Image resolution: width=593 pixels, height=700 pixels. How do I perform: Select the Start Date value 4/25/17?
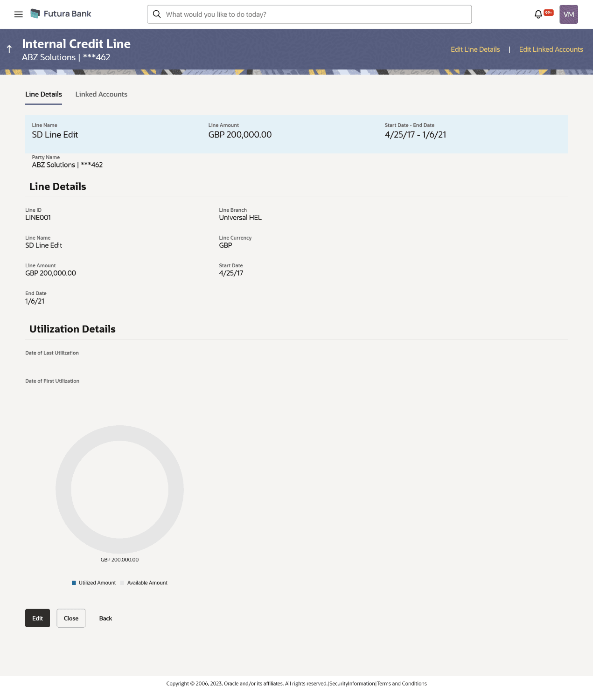point(231,273)
